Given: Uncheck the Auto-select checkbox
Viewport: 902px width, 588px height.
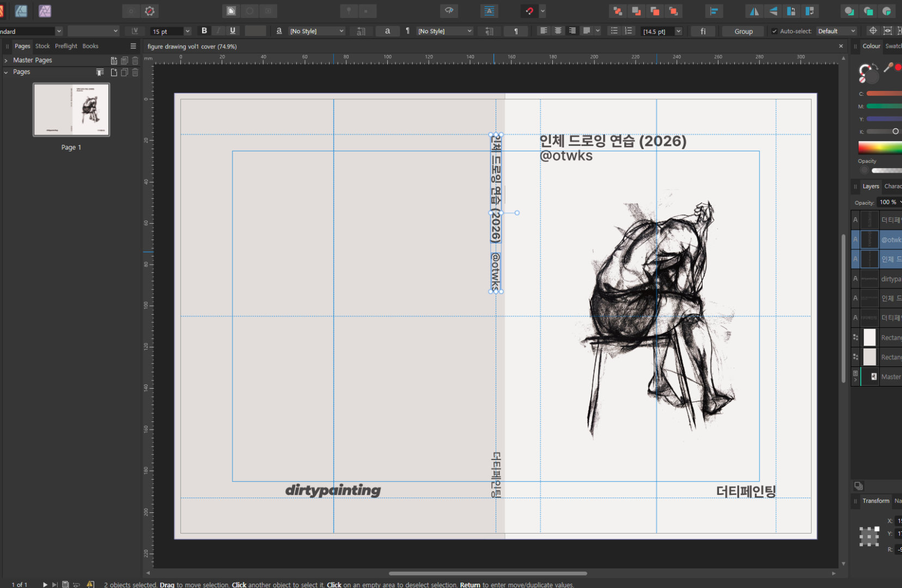Looking at the screenshot, I should 775,32.
